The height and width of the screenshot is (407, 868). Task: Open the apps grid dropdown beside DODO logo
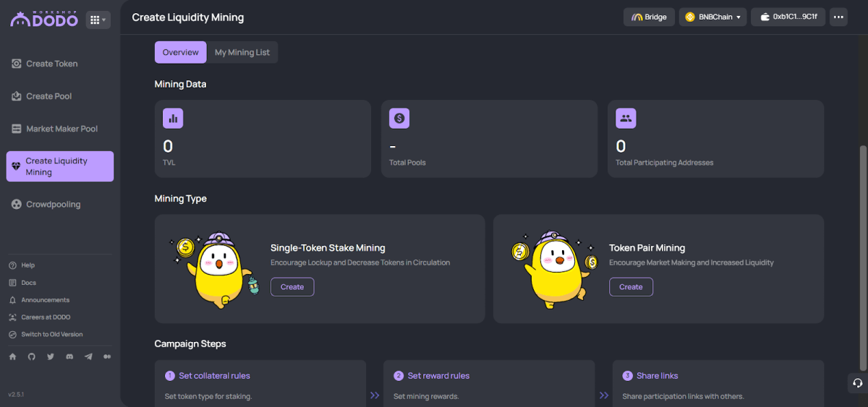98,20
